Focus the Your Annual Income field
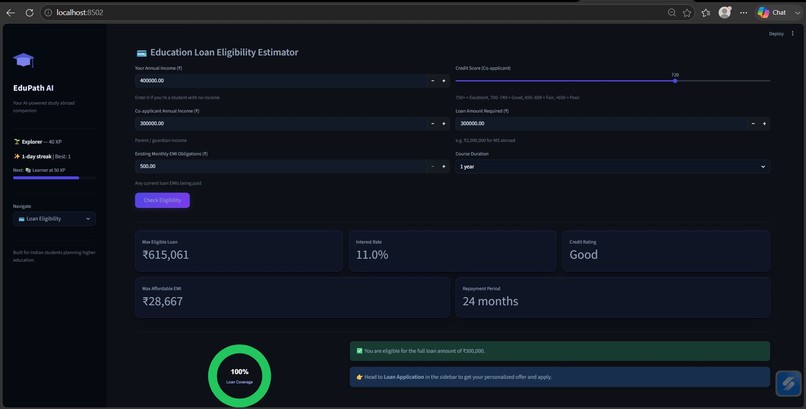Image resolution: width=806 pixels, height=409 pixels. click(281, 81)
